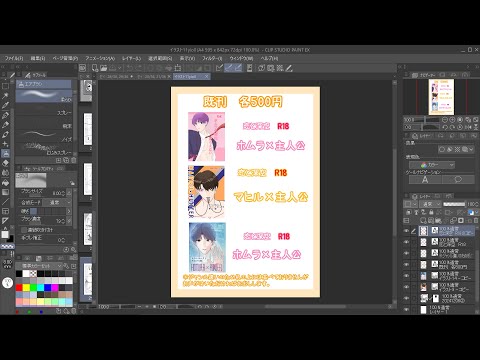
Task: Open the レイヤー(L) menu
Action: tap(131, 58)
